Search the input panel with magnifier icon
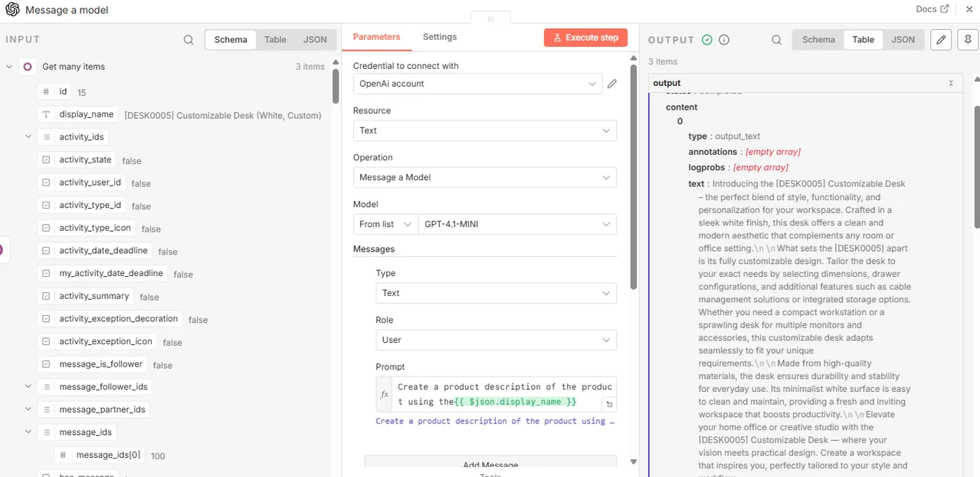980x477 pixels. pyautogui.click(x=188, y=40)
